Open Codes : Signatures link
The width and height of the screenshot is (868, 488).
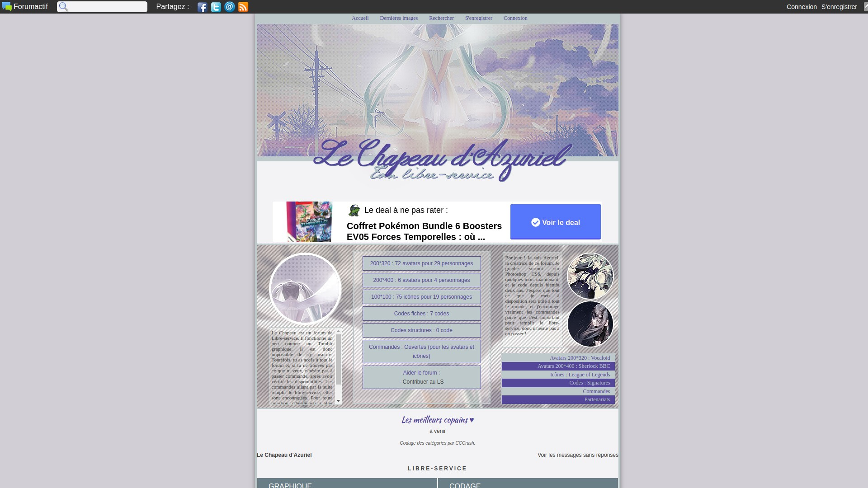[x=590, y=383]
